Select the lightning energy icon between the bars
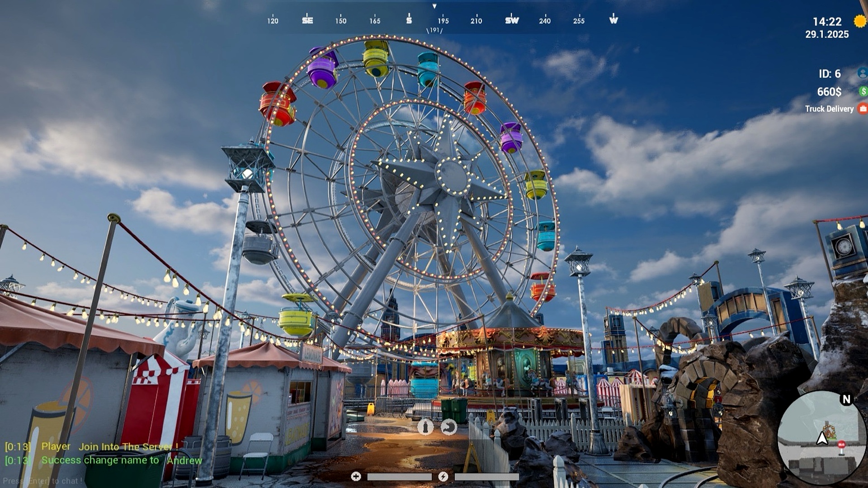 coord(444,476)
